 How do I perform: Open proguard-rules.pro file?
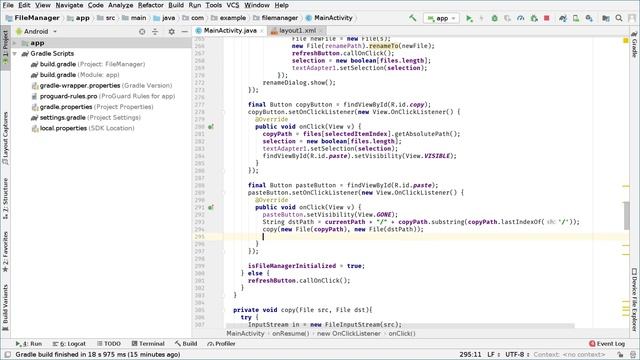103,96
